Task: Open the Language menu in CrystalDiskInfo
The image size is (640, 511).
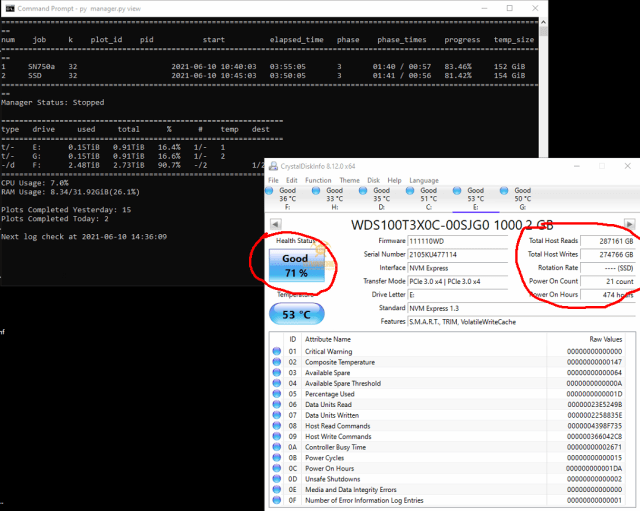Action: 424,180
